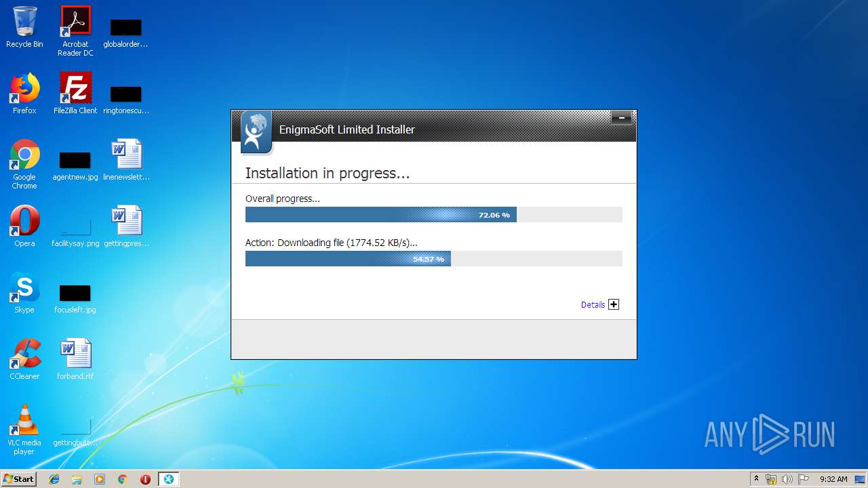This screenshot has width=868, height=488.
Task: Click the EnigmaSoft installer logo icon
Action: click(256, 131)
